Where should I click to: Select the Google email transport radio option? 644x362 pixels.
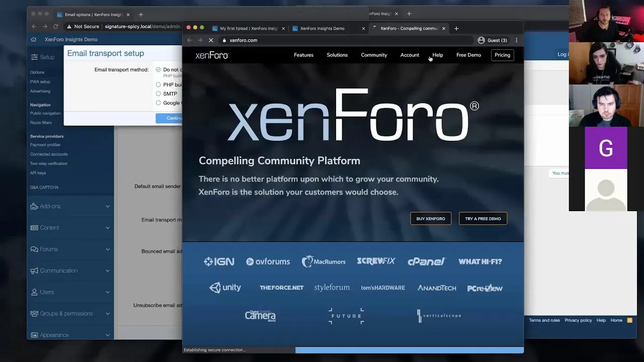click(158, 103)
